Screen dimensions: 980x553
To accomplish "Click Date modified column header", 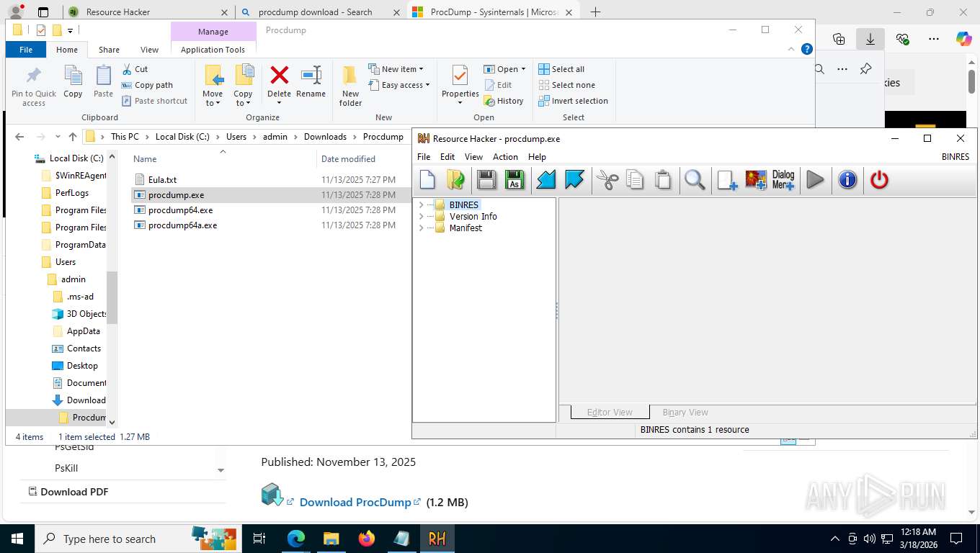I will click(x=348, y=159).
